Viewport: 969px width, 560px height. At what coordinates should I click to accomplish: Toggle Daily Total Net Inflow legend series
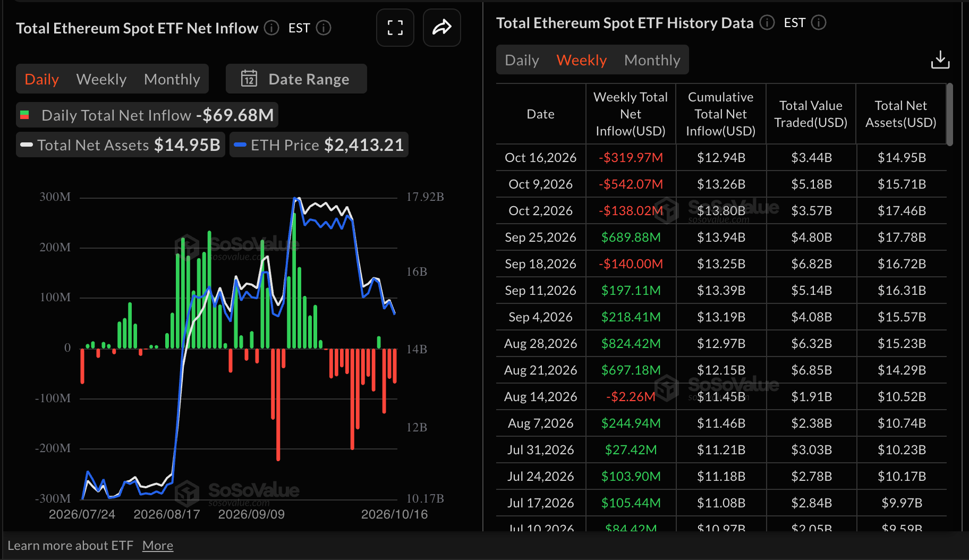click(147, 115)
